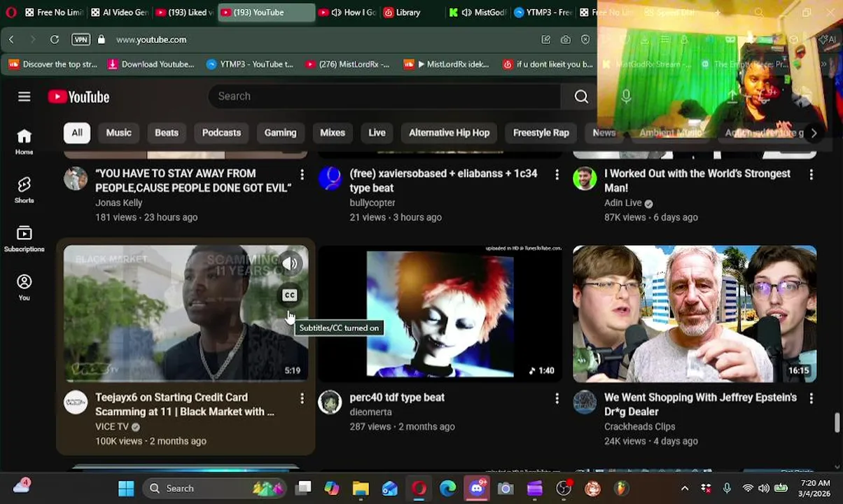Click the Opera menu logo

point(10,12)
